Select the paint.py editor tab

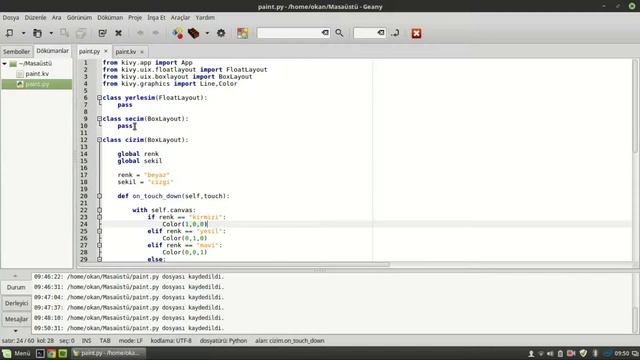(x=89, y=51)
